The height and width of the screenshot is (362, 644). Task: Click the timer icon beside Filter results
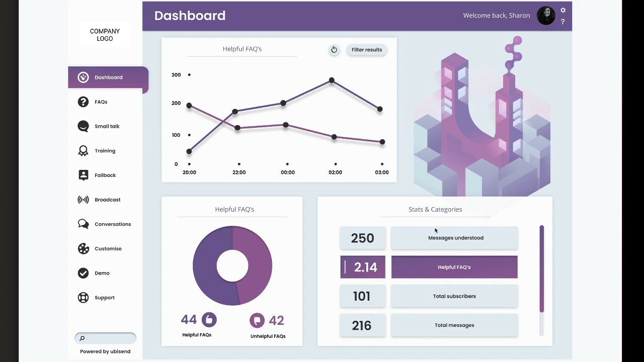334,50
